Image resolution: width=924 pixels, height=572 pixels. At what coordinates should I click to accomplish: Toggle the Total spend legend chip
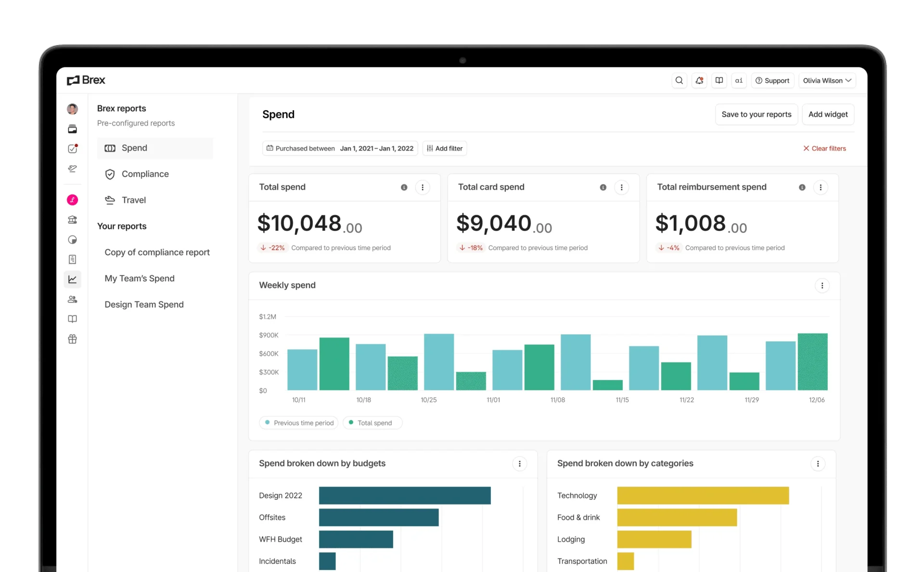pos(372,422)
